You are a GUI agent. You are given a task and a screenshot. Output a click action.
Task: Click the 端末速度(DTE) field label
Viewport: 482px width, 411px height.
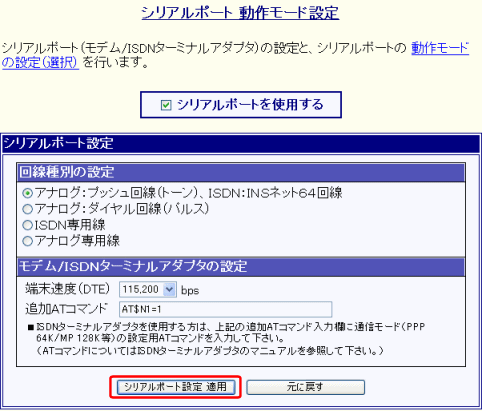click(68, 289)
